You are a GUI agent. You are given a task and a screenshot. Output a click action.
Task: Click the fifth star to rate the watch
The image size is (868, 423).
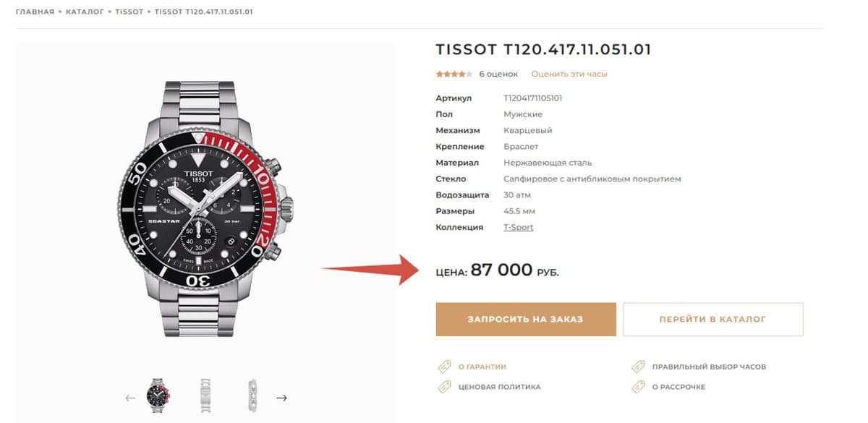471,73
